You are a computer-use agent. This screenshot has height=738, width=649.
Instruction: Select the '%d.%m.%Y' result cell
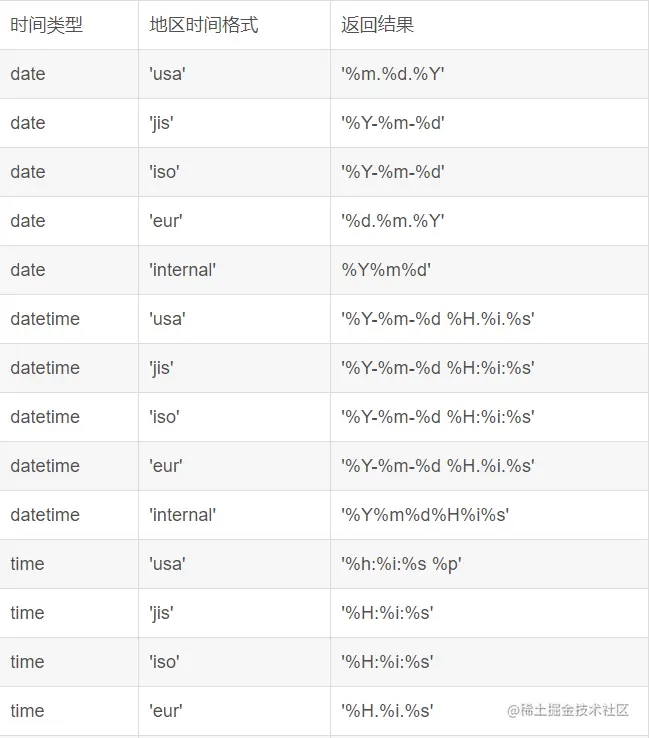[x=393, y=221]
